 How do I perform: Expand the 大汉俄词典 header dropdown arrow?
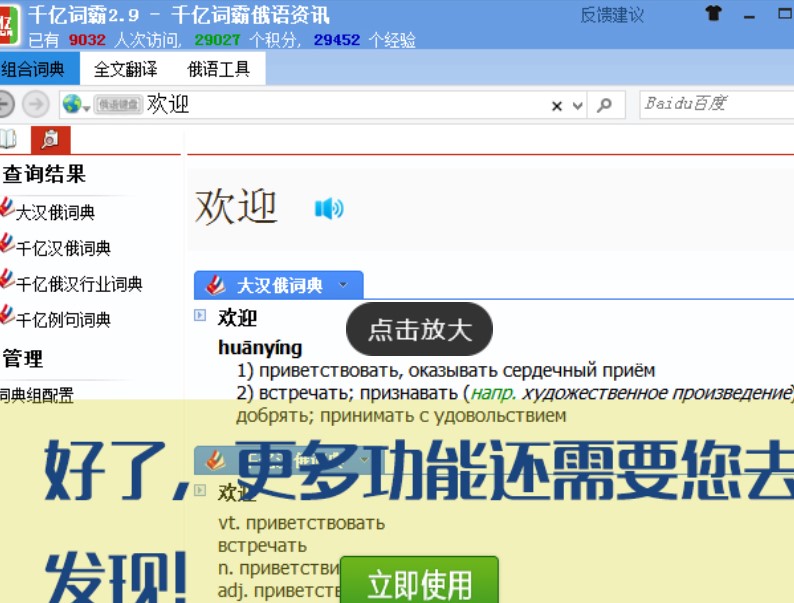pyautogui.click(x=343, y=285)
